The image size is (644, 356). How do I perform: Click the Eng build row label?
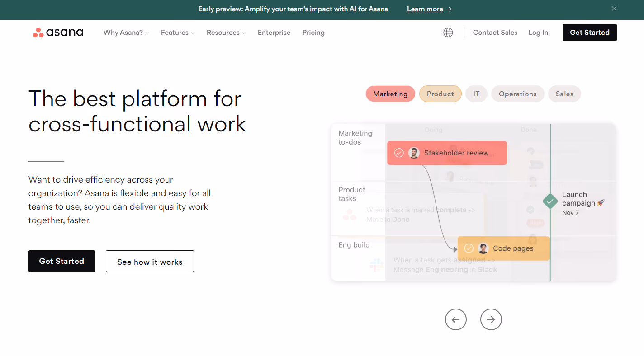click(354, 245)
